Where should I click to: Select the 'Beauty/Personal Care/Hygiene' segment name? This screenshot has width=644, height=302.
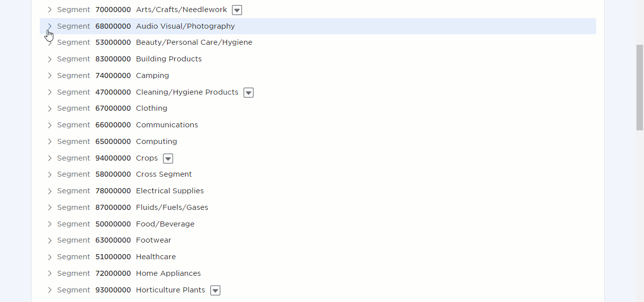[194, 42]
